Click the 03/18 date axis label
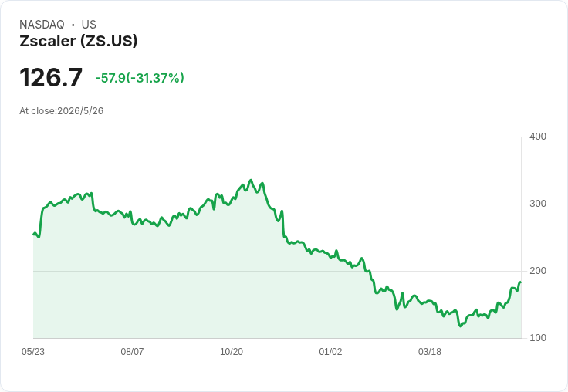 (x=430, y=351)
